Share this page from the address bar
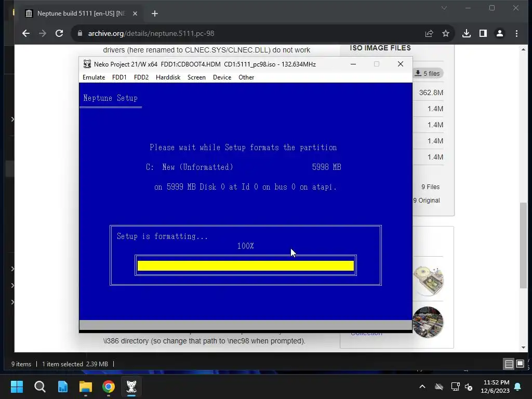The height and width of the screenshot is (399, 532). (x=429, y=33)
